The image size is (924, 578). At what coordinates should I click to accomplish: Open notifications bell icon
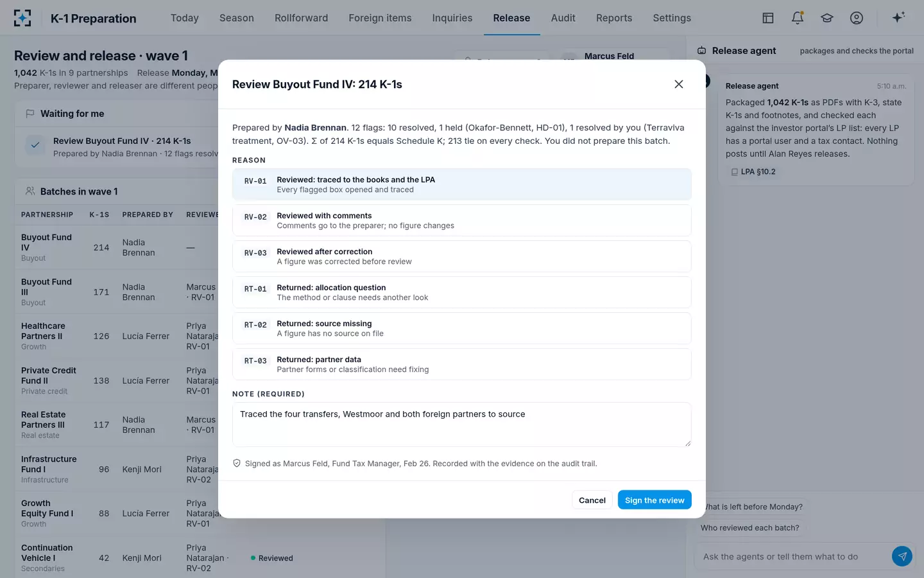coord(798,18)
